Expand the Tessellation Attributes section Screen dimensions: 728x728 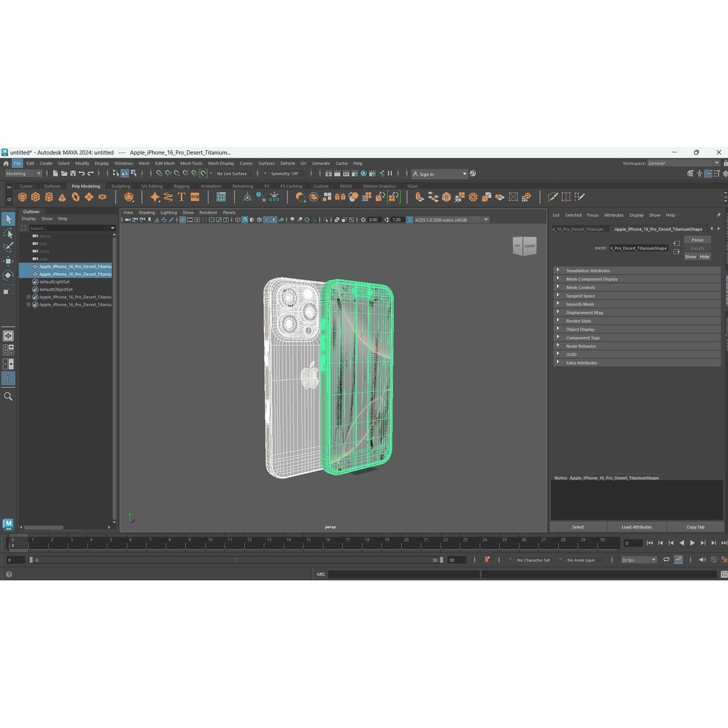click(x=636, y=271)
